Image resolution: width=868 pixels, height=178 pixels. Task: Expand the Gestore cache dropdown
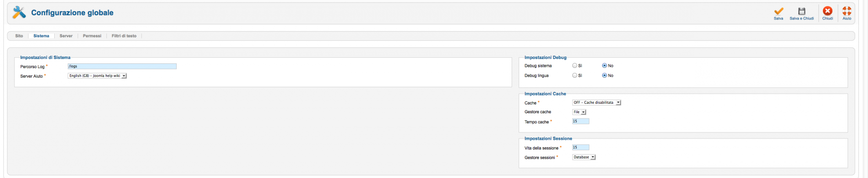click(x=579, y=112)
